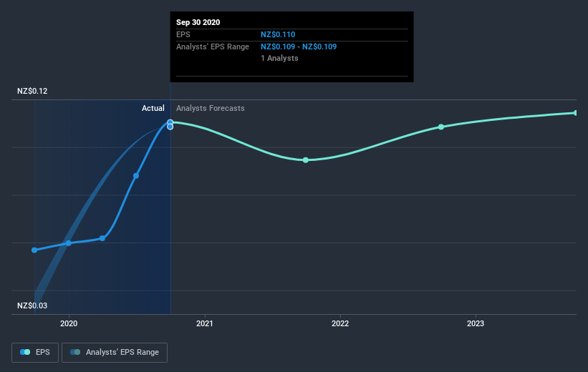
Task: Select the EPS data point before the steep rise
Action: pyautogui.click(x=102, y=238)
